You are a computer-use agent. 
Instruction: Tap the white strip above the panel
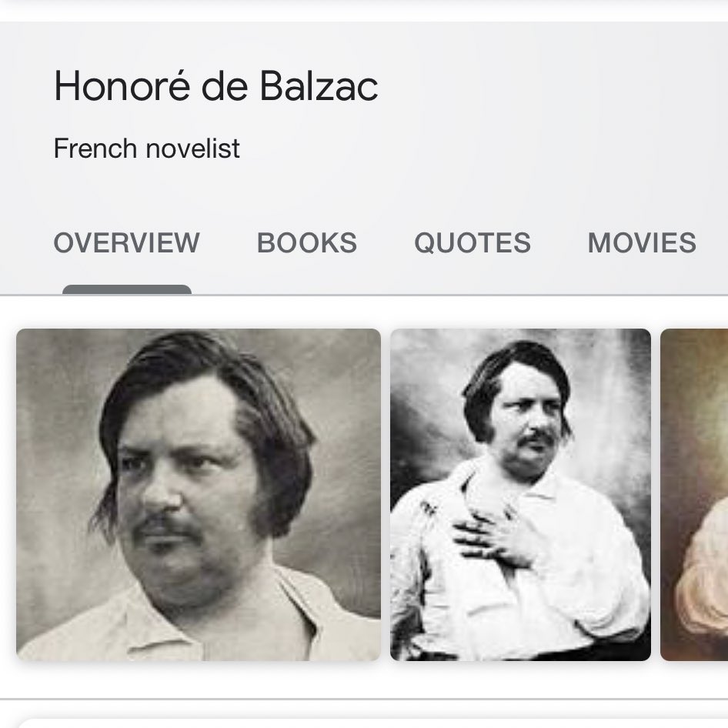(x=364, y=9)
